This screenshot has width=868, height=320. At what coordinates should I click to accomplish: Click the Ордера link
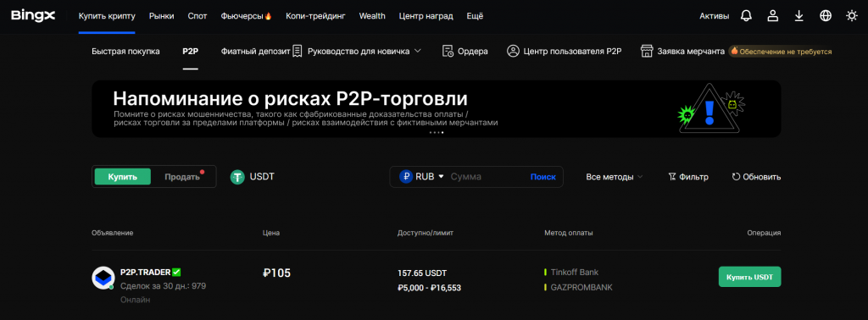click(x=473, y=52)
